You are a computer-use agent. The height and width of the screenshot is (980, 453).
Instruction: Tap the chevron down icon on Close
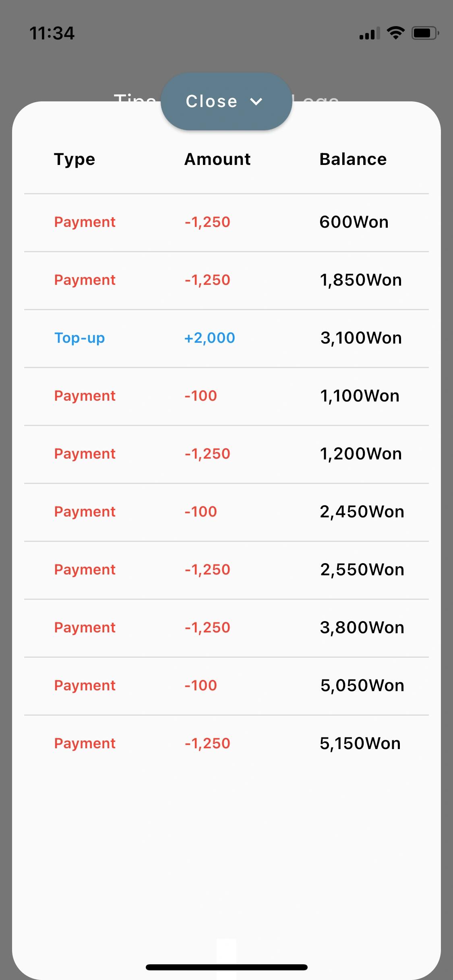coord(256,101)
